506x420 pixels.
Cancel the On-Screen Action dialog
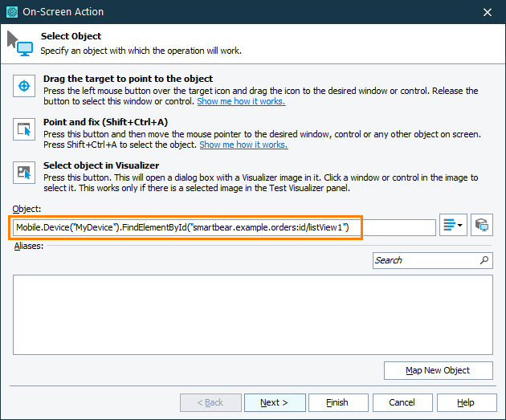click(x=402, y=402)
